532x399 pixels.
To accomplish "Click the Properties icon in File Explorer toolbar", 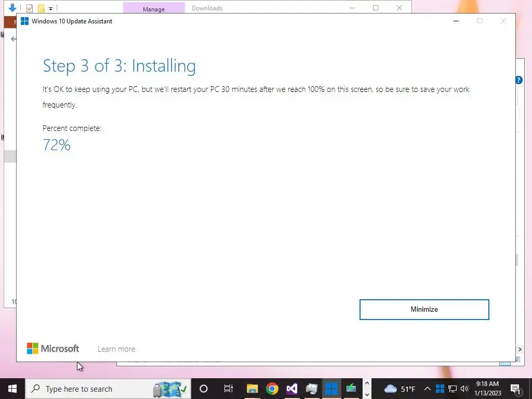I will [x=30, y=8].
